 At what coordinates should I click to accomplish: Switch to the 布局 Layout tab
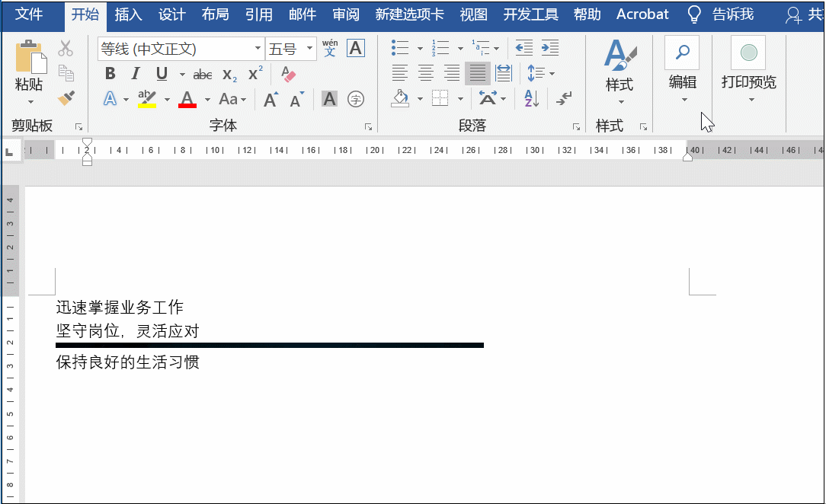(x=216, y=14)
